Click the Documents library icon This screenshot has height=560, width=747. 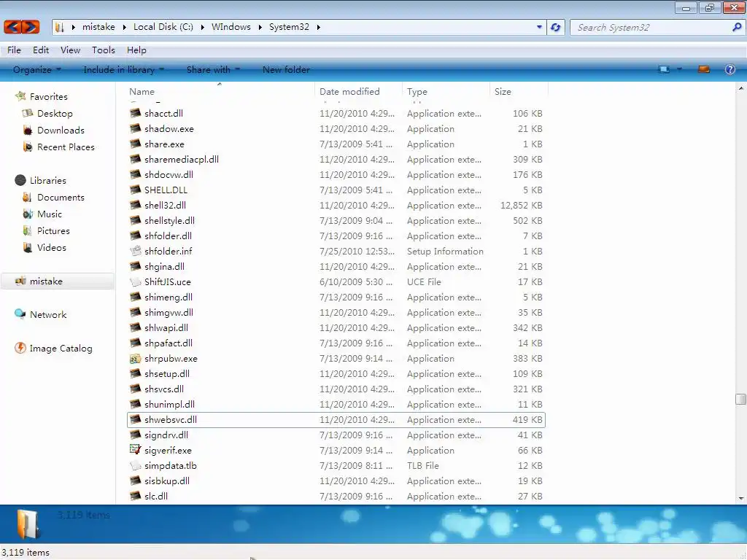(x=28, y=197)
